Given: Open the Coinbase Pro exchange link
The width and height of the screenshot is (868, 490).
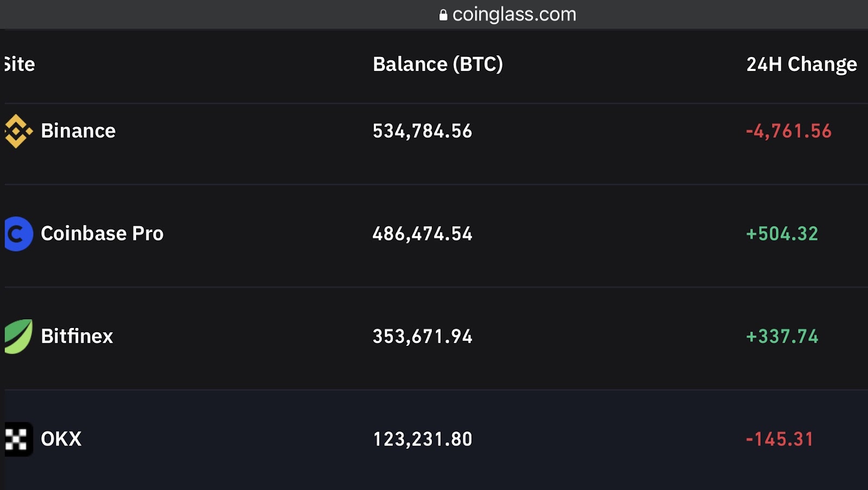Looking at the screenshot, I should click(102, 234).
